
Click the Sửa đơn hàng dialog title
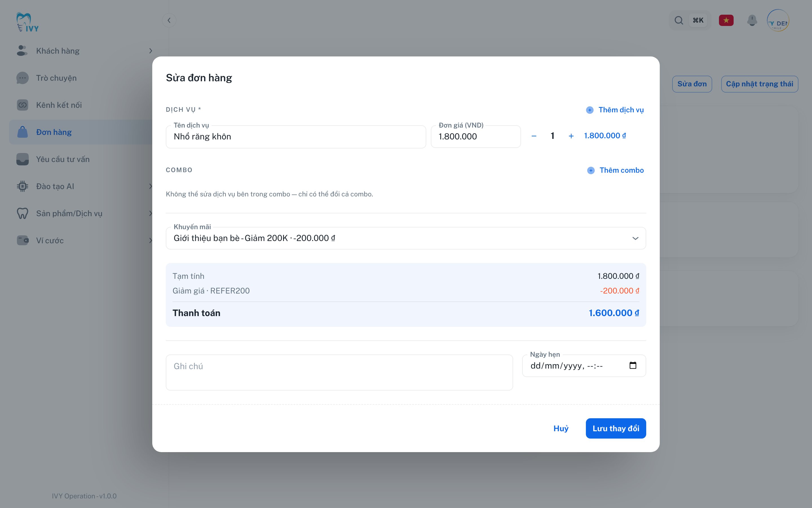pyautogui.click(x=199, y=78)
